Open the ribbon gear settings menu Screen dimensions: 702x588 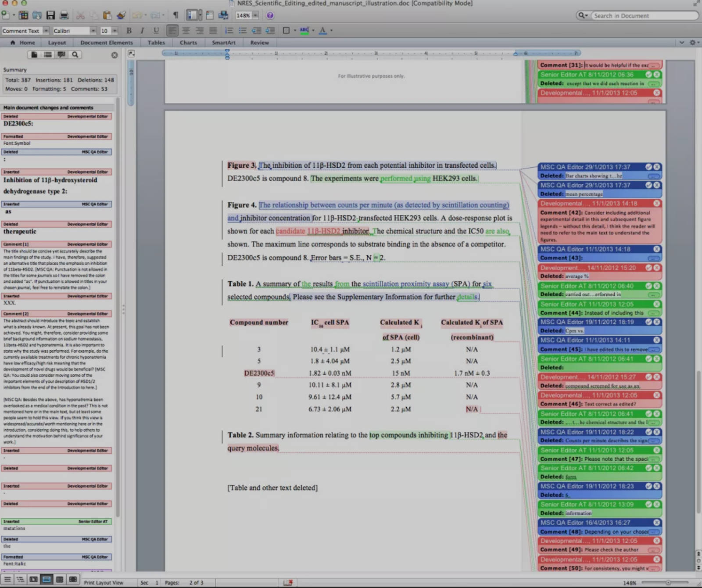(x=694, y=43)
